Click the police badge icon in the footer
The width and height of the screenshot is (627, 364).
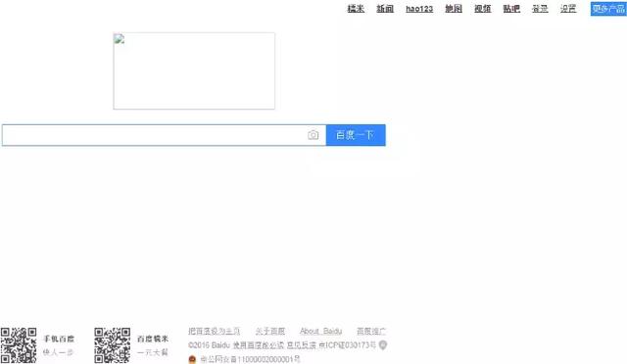[192, 360]
